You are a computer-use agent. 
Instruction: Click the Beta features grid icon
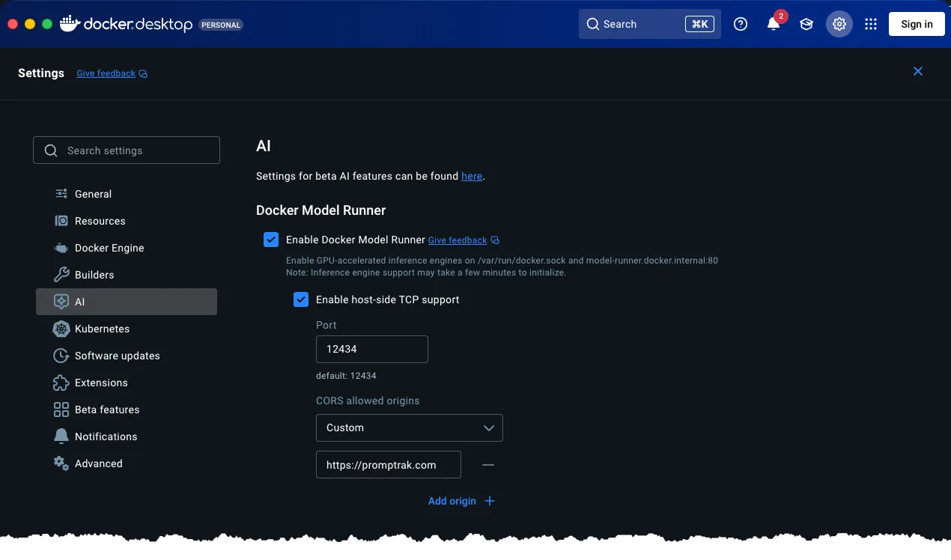click(61, 410)
